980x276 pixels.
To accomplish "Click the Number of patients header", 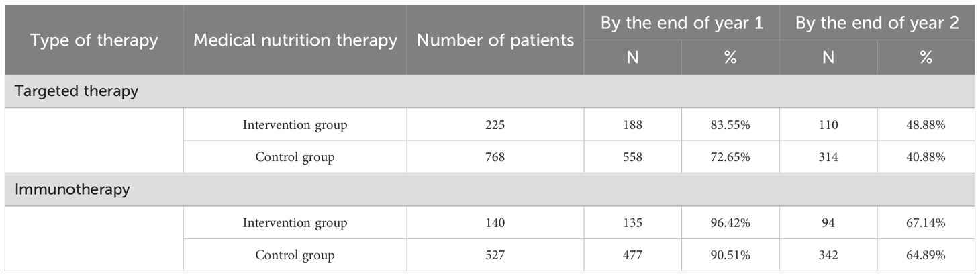I will (x=495, y=40).
